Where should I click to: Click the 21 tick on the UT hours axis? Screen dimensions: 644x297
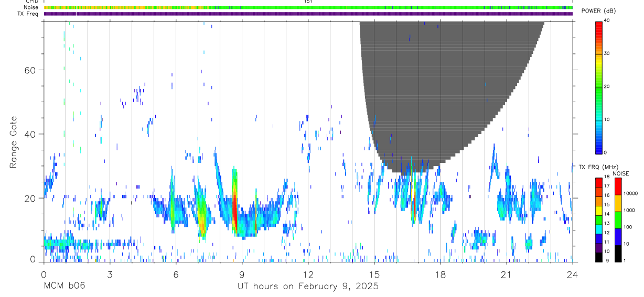(x=507, y=274)
